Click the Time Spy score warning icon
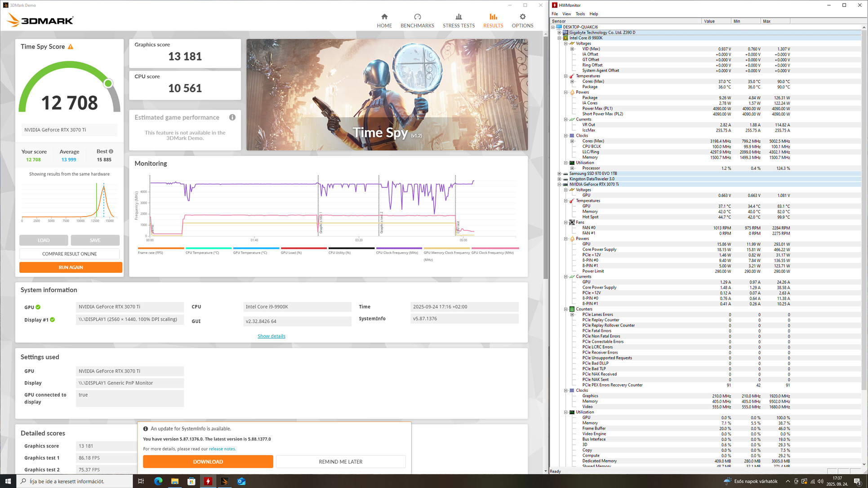868x488 pixels. click(x=71, y=47)
